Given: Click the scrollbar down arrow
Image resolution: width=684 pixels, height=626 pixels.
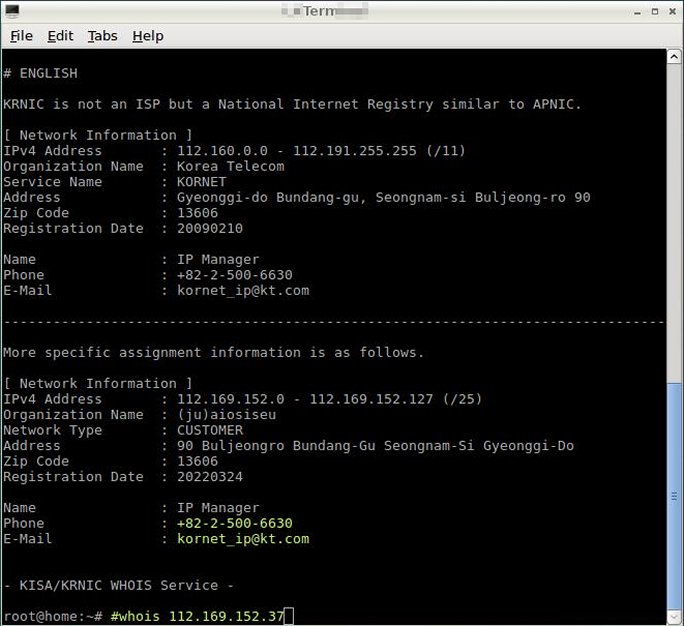Looking at the screenshot, I should pyautogui.click(x=675, y=617).
